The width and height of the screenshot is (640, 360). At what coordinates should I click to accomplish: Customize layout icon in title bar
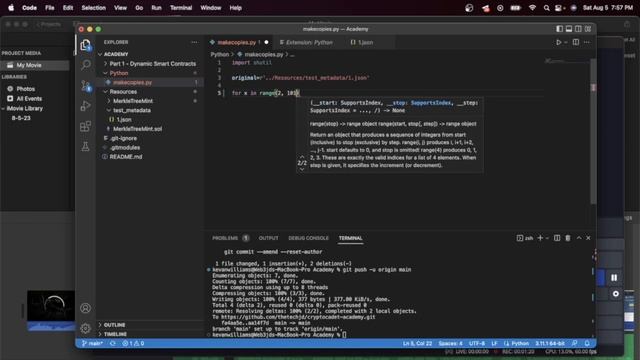pos(588,29)
